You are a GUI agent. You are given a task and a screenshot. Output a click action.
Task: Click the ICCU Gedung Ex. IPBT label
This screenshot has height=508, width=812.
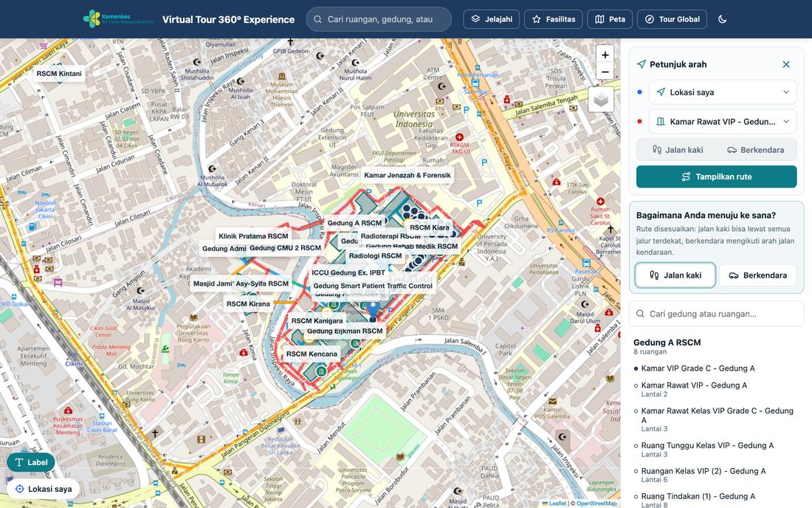(348, 272)
